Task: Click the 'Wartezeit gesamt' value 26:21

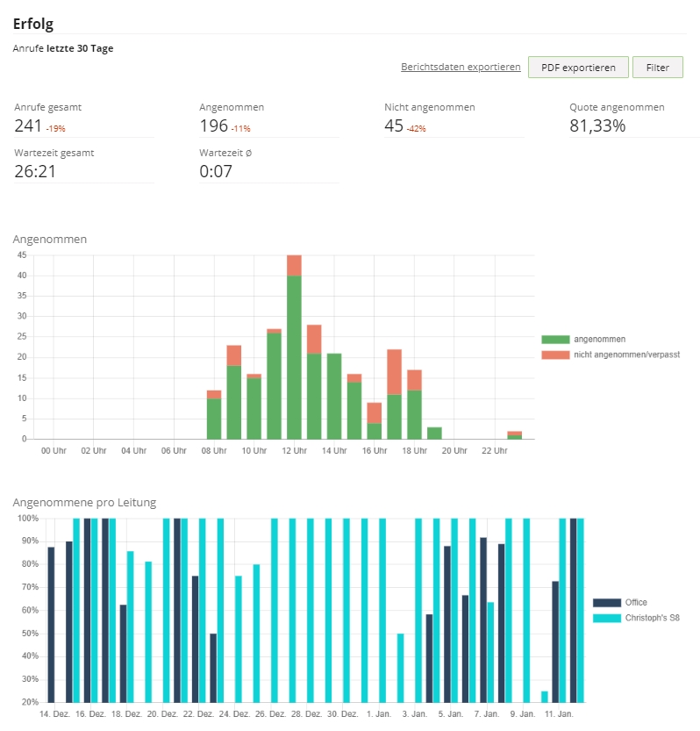Action: (x=35, y=172)
